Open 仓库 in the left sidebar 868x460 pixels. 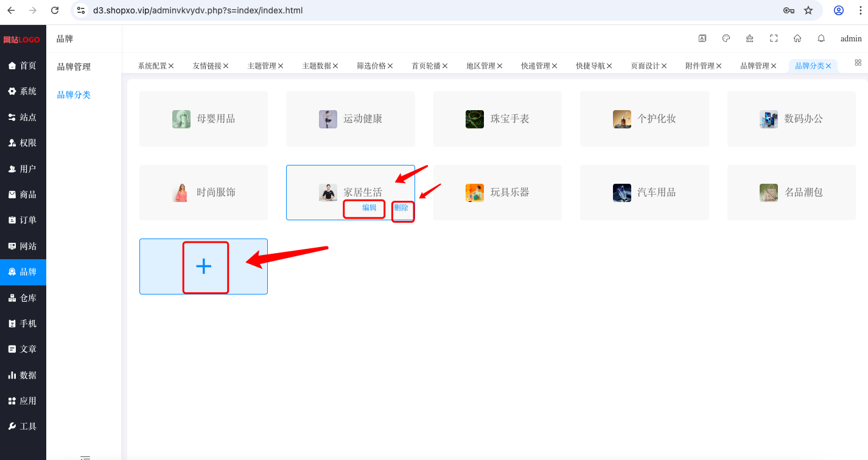tap(23, 298)
